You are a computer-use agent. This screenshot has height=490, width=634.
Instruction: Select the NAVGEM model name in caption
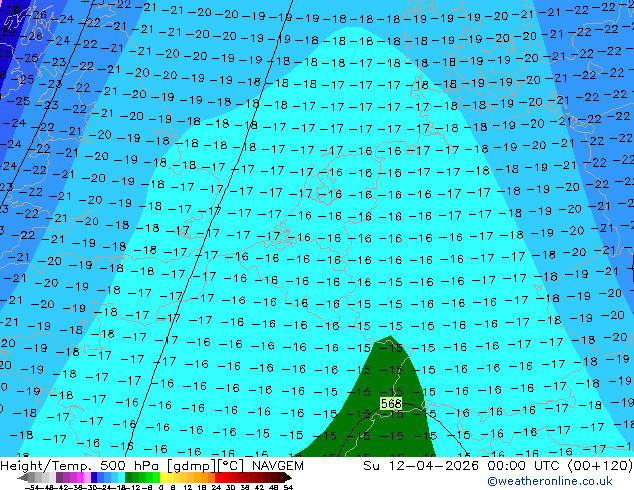point(278,466)
